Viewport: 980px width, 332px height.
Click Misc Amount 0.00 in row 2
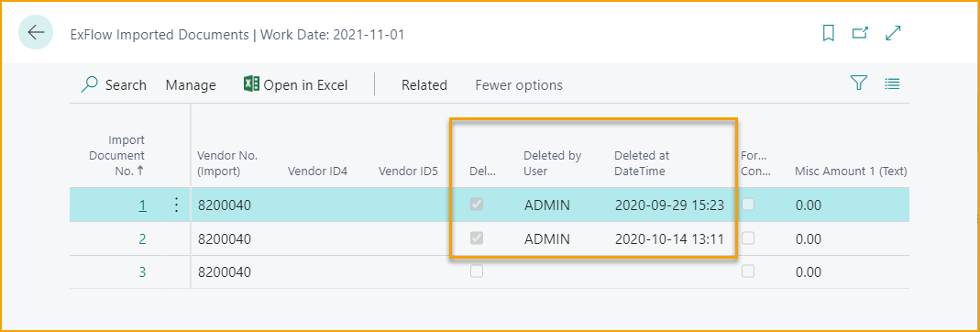tap(809, 238)
